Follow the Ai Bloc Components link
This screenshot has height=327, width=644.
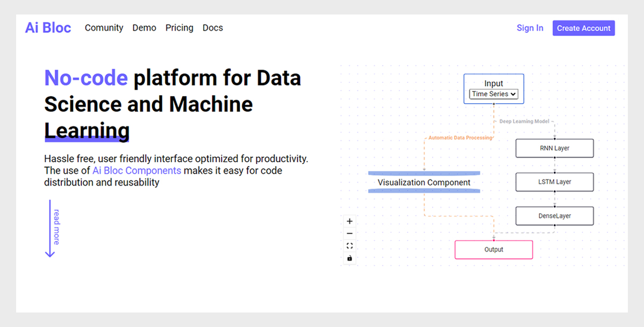click(x=137, y=170)
